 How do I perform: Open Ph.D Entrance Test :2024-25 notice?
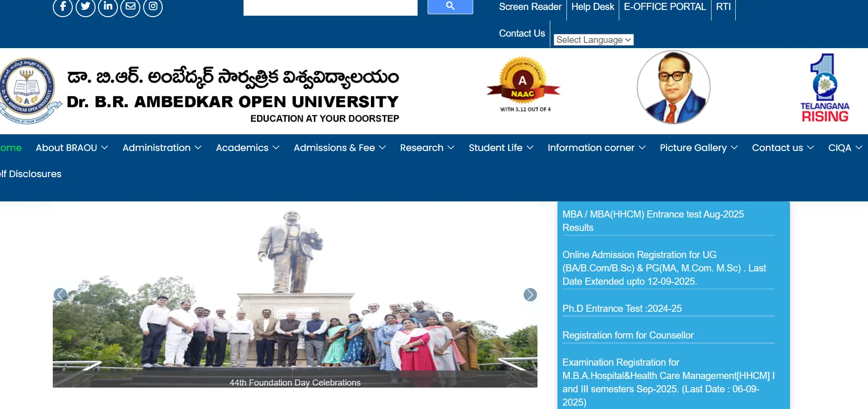click(622, 309)
